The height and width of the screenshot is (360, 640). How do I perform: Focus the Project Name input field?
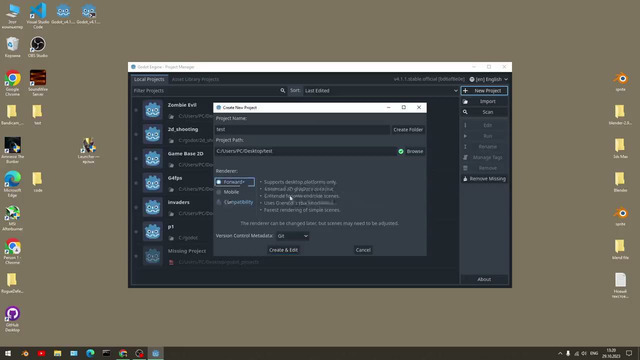(302, 129)
